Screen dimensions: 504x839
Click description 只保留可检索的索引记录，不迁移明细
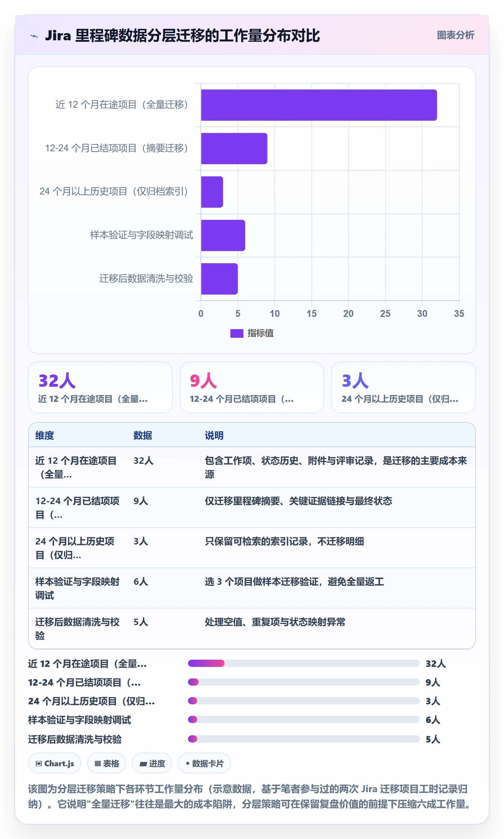[x=284, y=541]
